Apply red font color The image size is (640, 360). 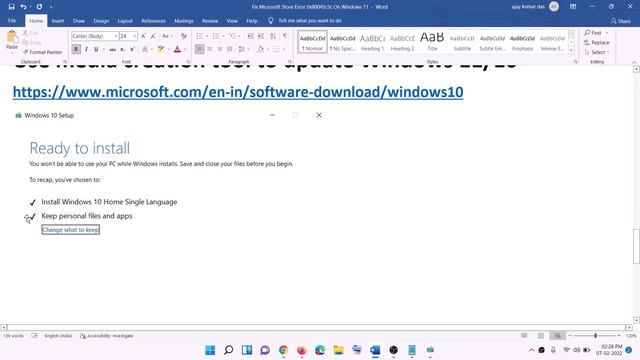coord(177,49)
